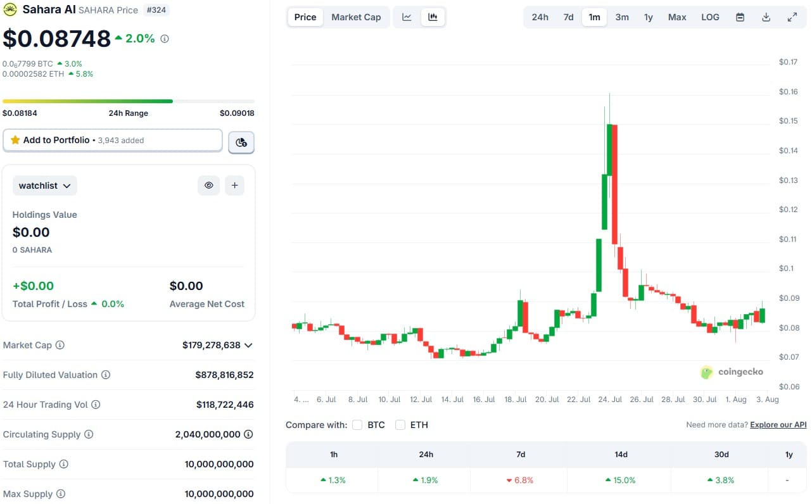The image size is (812, 504).
Task: Toggle logarithmic scale with LOG
Action: pos(710,17)
